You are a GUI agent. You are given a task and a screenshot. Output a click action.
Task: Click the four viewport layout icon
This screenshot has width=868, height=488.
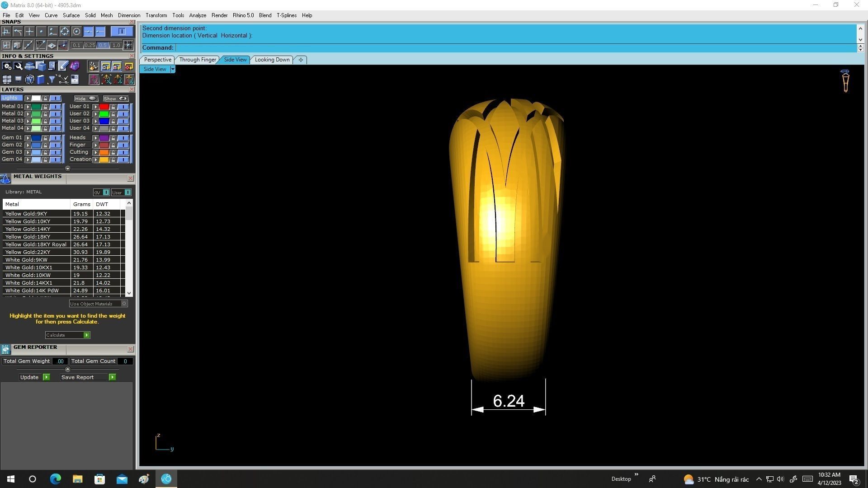click(7, 80)
